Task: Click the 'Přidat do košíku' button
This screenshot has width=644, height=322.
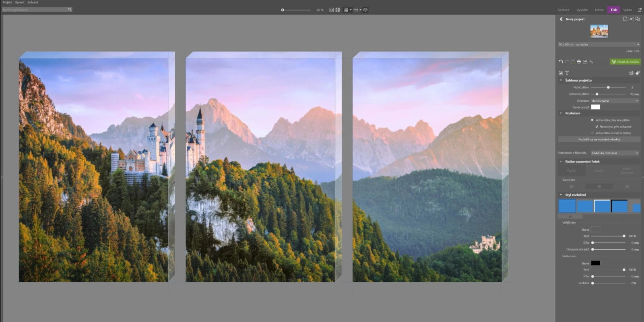Action: tap(625, 62)
